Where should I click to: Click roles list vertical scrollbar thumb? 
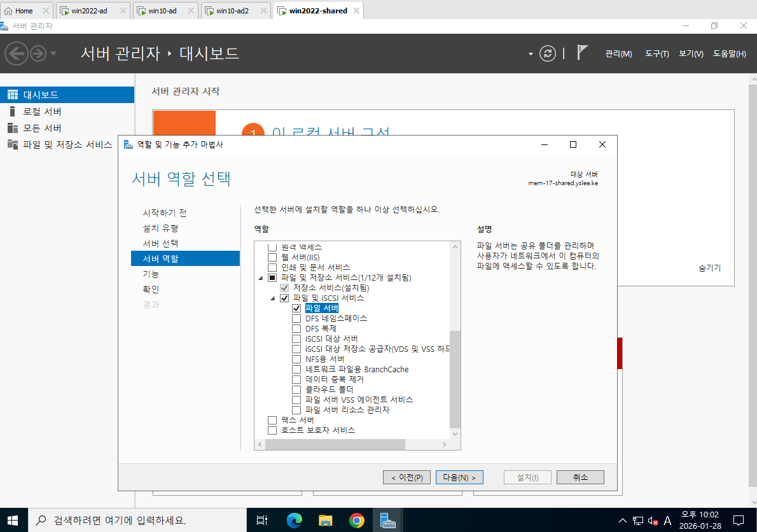click(x=455, y=379)
